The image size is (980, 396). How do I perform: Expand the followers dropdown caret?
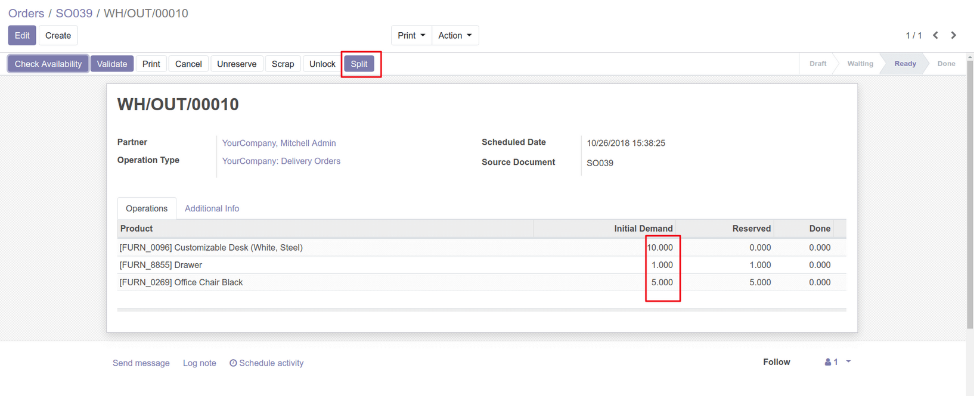[848, 361]
